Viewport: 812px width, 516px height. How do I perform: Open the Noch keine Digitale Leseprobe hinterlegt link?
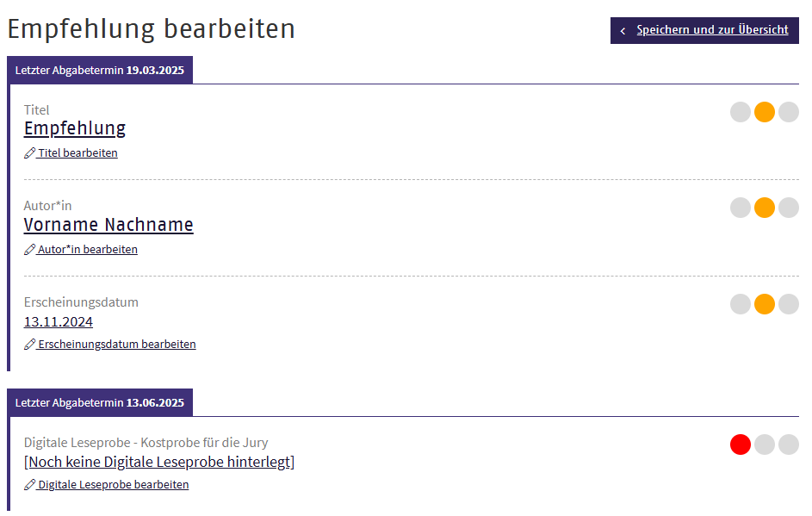coord(159,462)
